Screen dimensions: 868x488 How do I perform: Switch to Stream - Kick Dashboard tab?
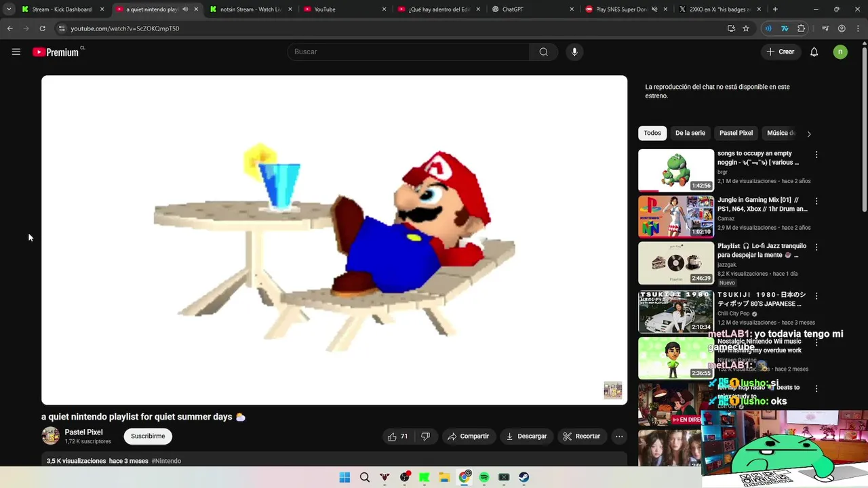click(62, 9)
